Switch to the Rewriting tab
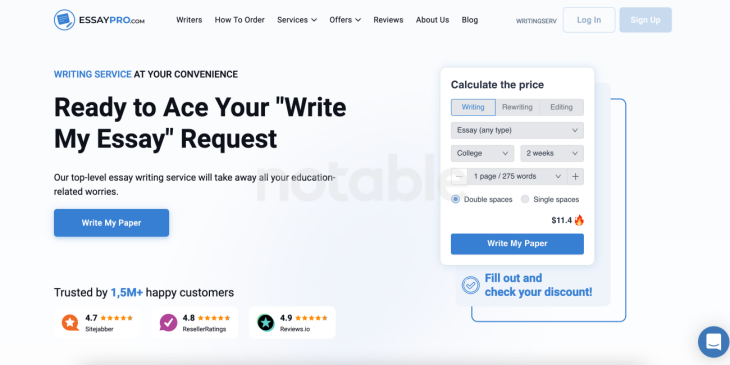 [517, 107]
